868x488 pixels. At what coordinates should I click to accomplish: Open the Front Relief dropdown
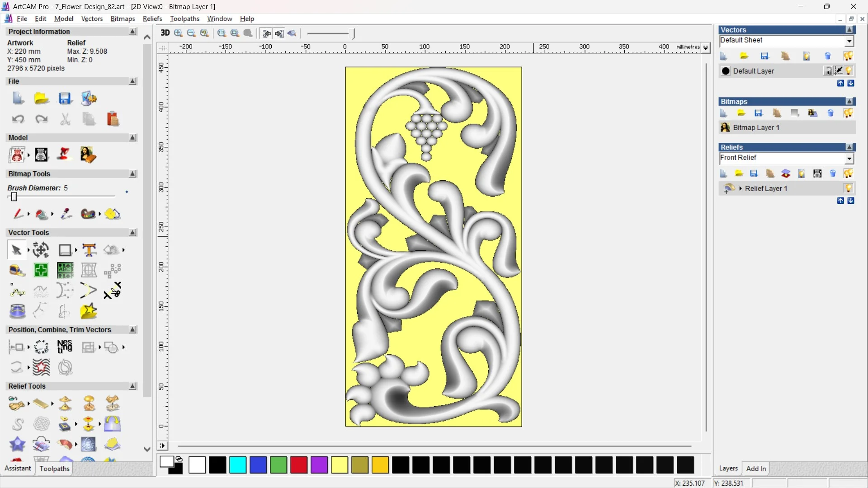point(850,158)
